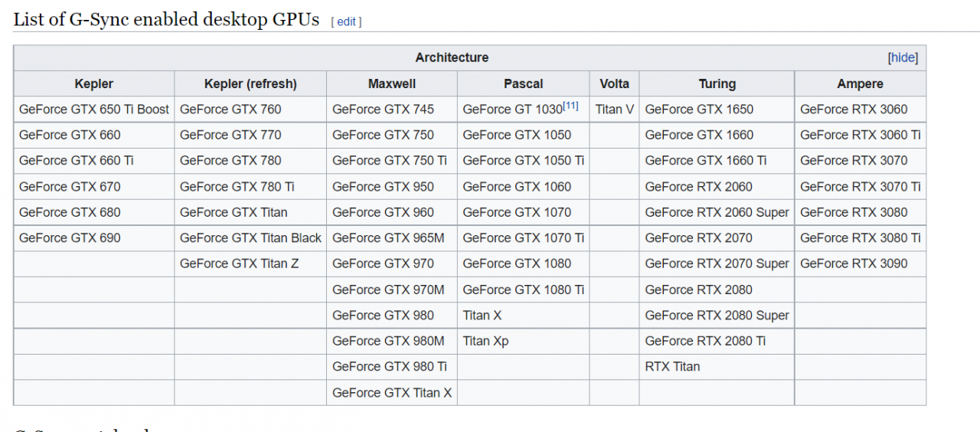Select the GeForce RTX 2060 Super cell
This screenshot has width=980, height=432.
tap(717, 212)
